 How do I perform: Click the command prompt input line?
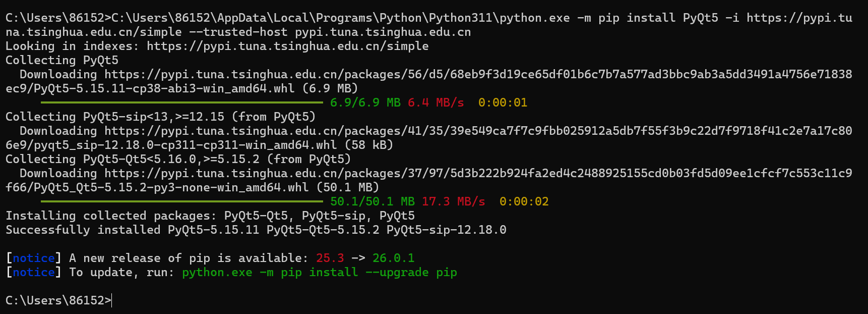pos(58,300)
